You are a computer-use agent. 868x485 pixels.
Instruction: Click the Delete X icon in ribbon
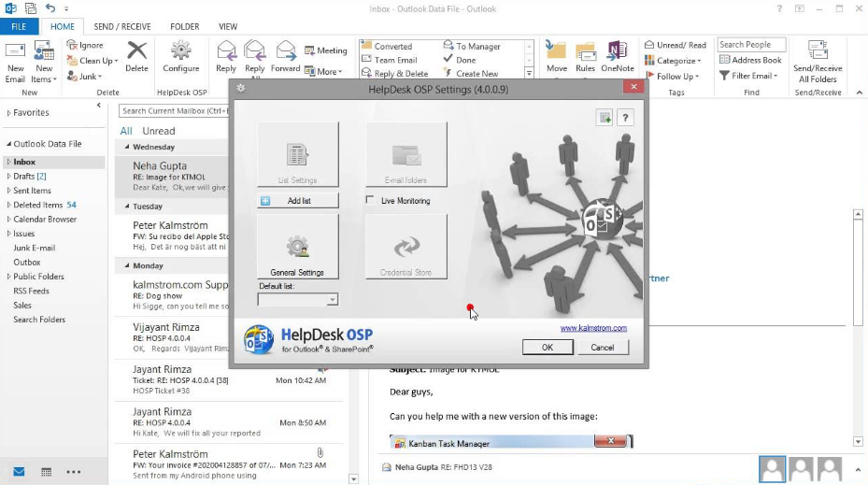tap(136, 50)
